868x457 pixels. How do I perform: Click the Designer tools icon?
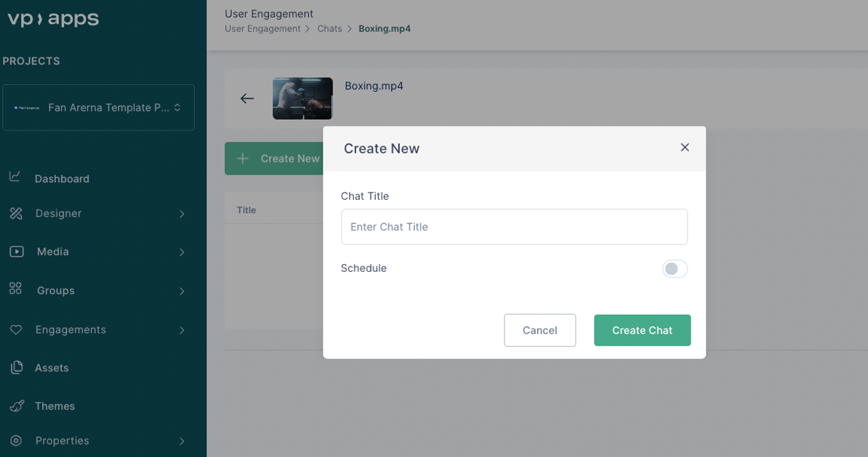tap(16, 213)
